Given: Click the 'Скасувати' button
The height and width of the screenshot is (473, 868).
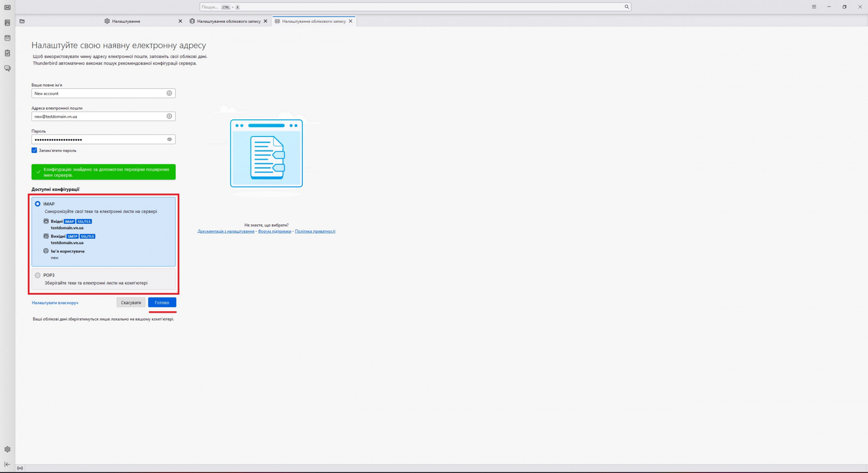Looking at the screenshot, I should pos(131,302).
